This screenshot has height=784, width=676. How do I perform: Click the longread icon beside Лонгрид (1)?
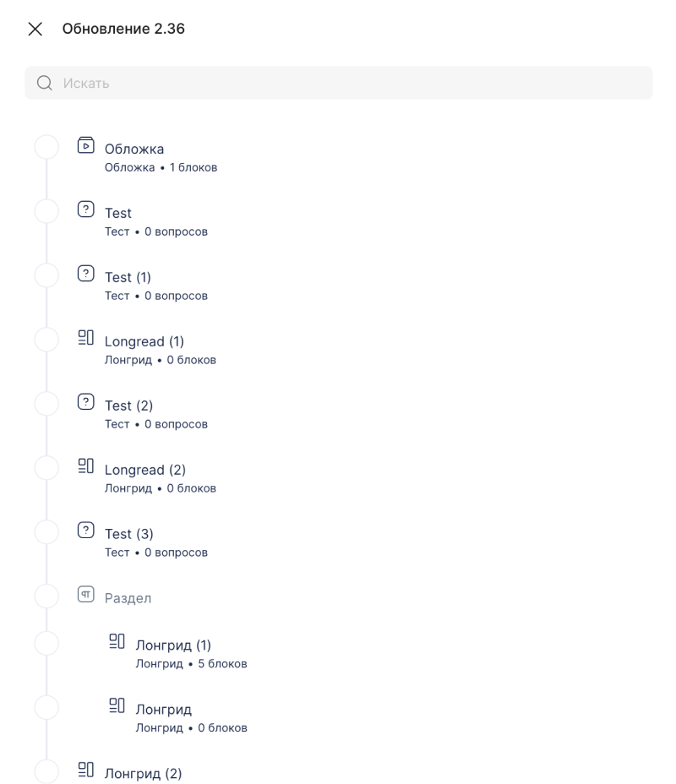pyautogui.click(x=117, y=641)
